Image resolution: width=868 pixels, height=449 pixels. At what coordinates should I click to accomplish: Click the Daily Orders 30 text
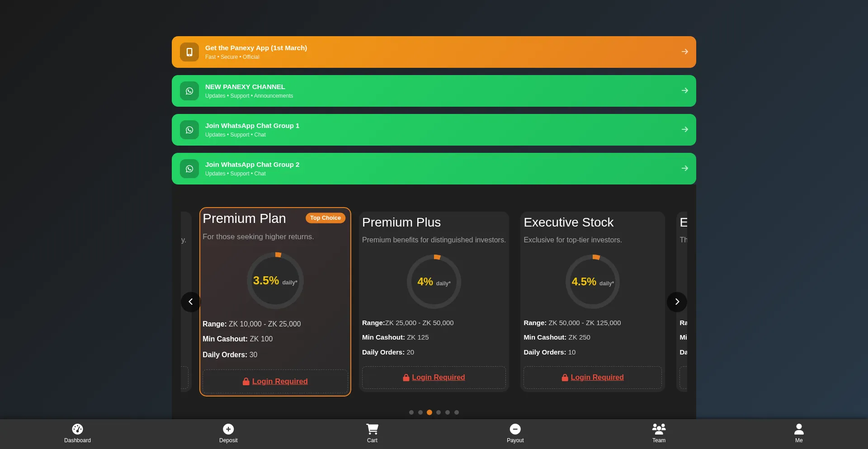click(x=230, y=355)
